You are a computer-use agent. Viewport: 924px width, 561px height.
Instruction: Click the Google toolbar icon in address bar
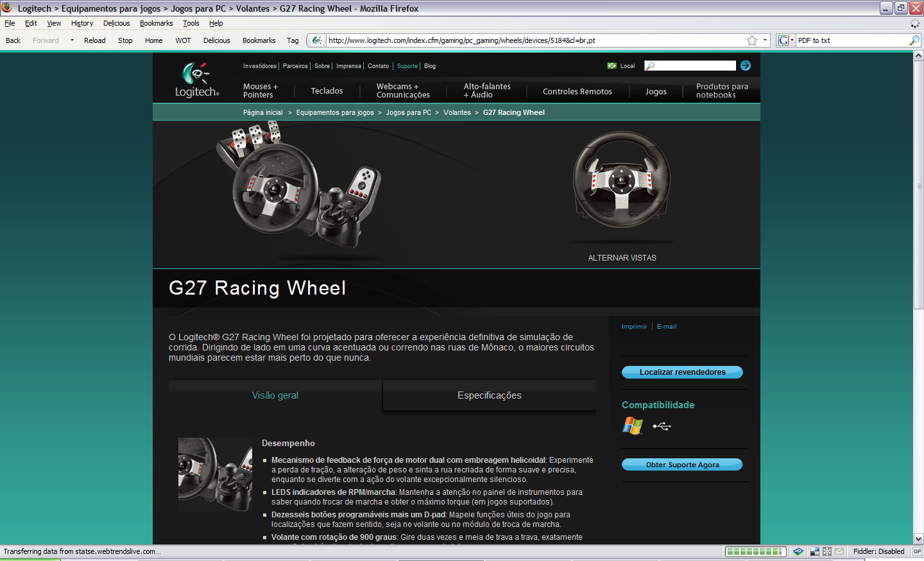pyautogui.click(x=783, y=40)
